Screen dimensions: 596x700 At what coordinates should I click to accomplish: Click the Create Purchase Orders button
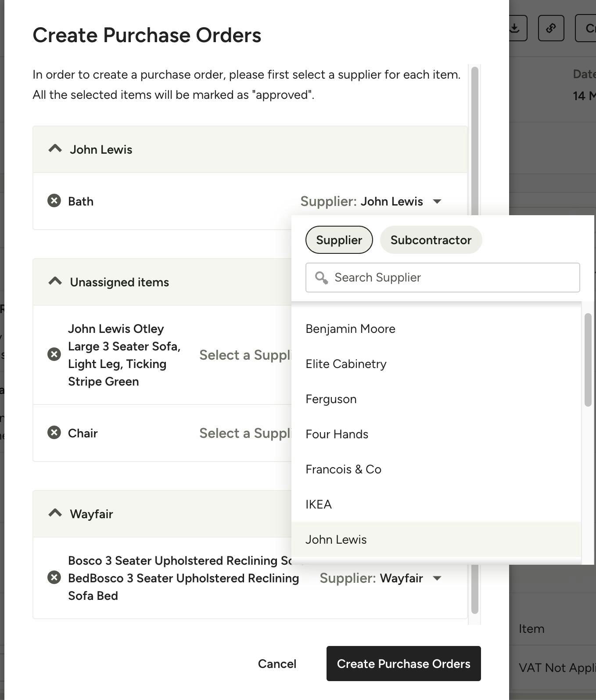404,664
